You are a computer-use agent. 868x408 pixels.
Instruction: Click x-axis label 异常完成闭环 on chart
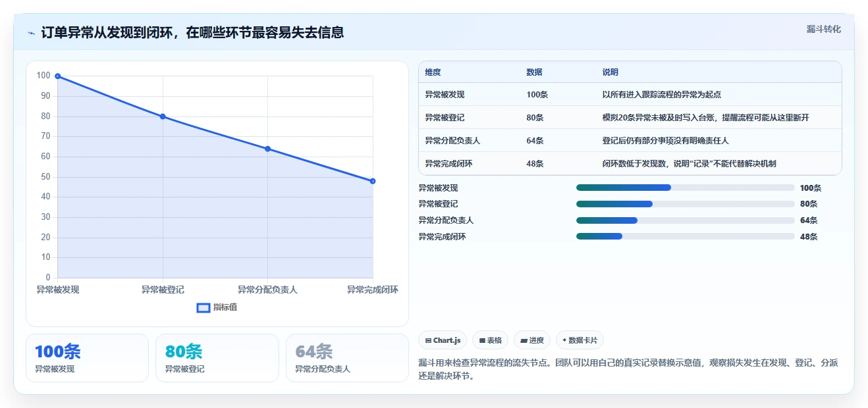coord(373,290)
